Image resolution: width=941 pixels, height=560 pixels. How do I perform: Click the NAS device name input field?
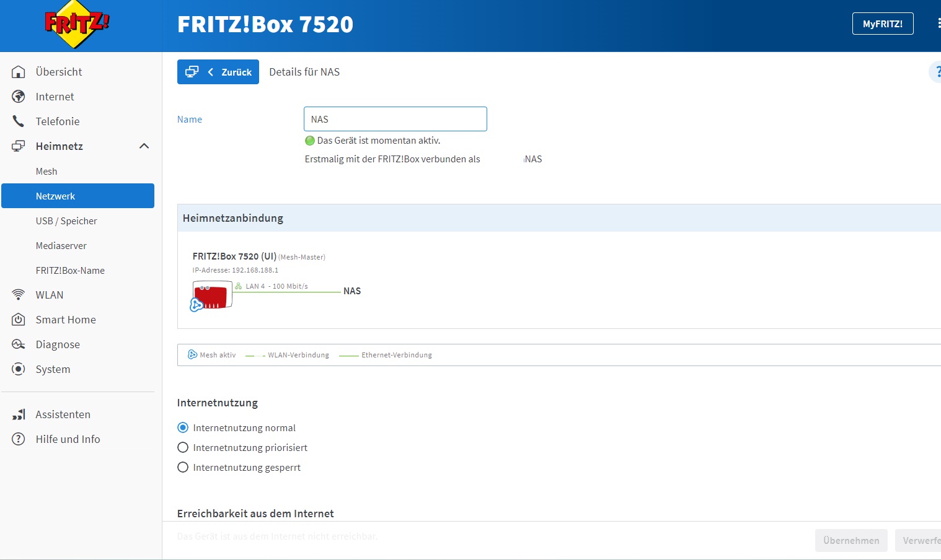395,119
